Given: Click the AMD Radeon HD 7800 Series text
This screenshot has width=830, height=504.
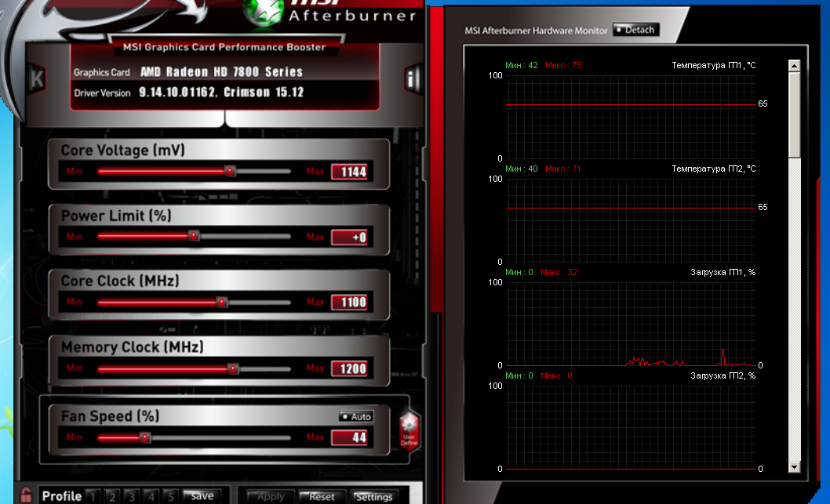Looking at the screenshot, I should 221,72.
